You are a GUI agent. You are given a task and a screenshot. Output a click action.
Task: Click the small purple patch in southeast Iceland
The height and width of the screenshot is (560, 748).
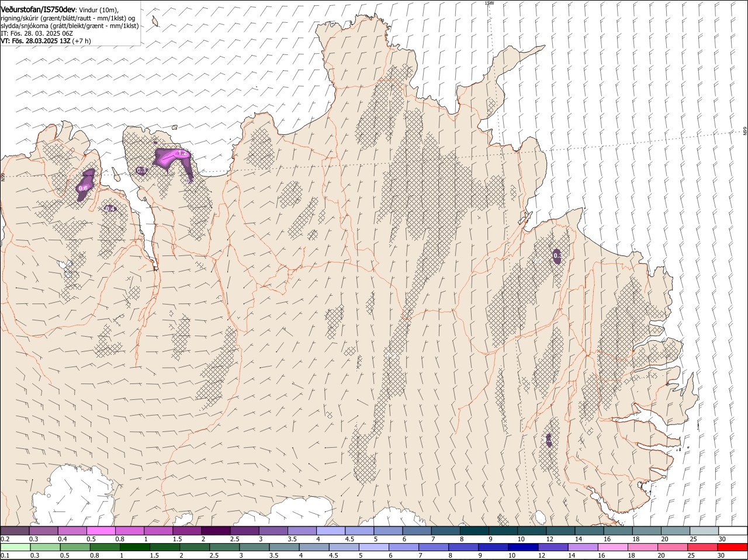549,440
